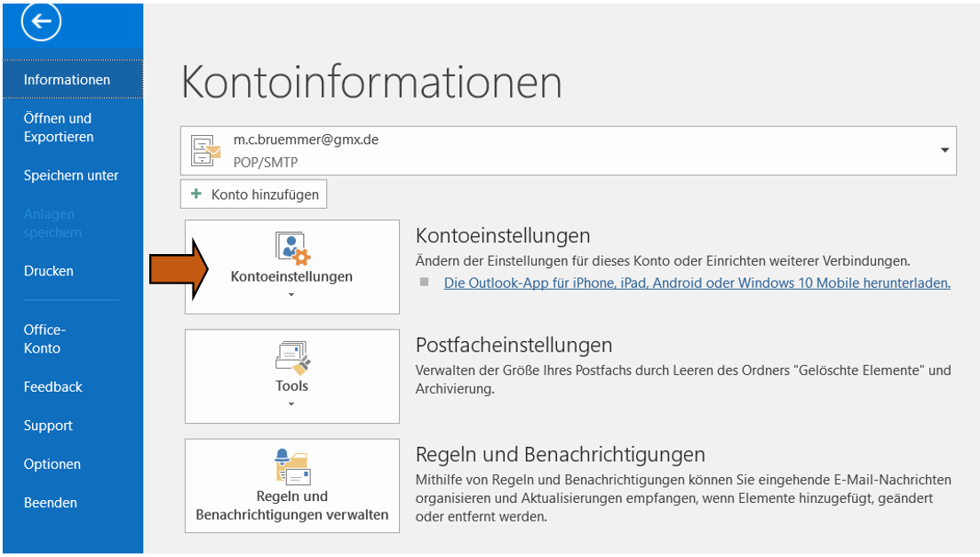Click the Konto hinzufügen button label
The image size is (980, 557).
(265, 195)
